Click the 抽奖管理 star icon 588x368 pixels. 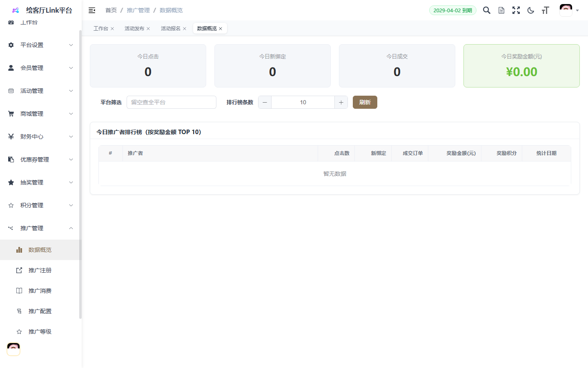(11, 182)
